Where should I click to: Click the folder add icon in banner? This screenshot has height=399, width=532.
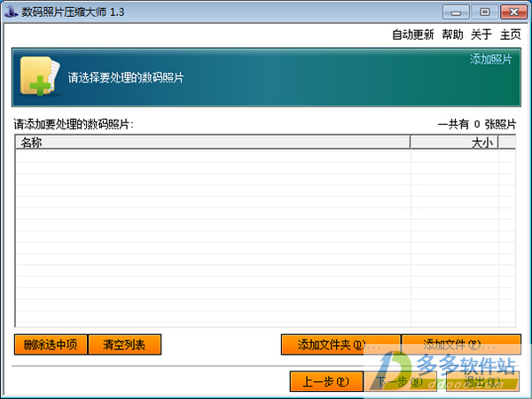click(40, 76)
